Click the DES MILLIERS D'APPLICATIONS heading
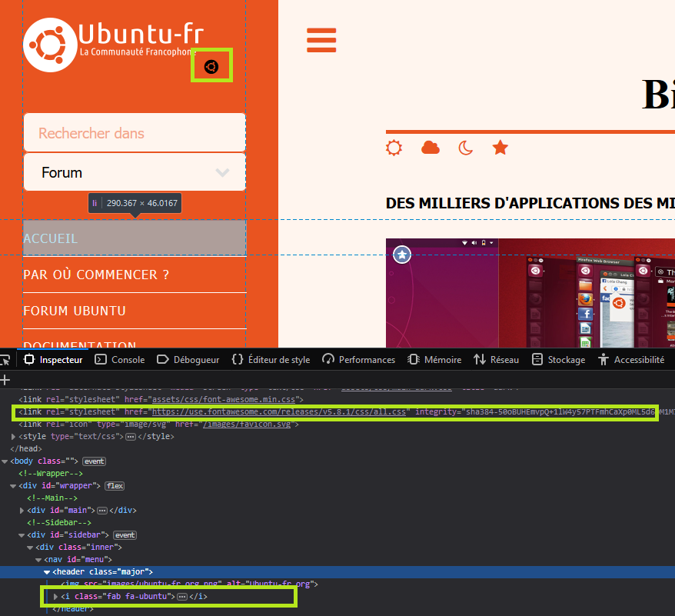The height and width of the screenshot is (616, 675). pyautogui.click(x=530, y=203)
